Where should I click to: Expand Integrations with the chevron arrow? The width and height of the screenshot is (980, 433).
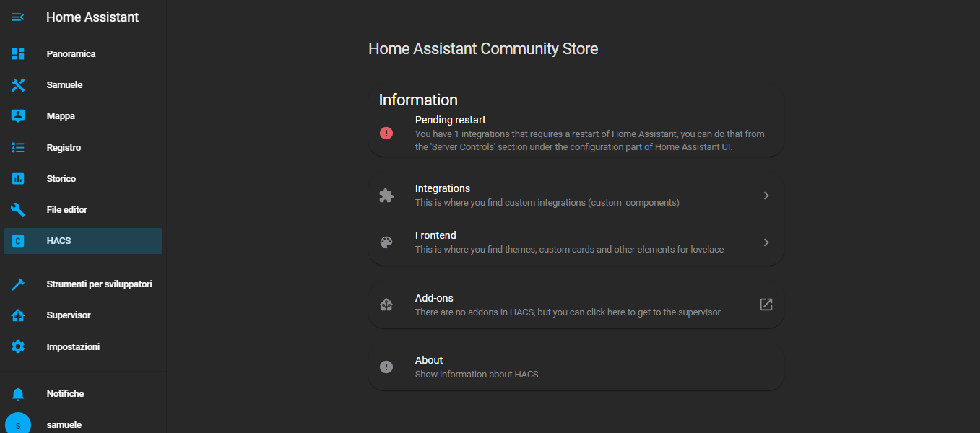[766, 196]
